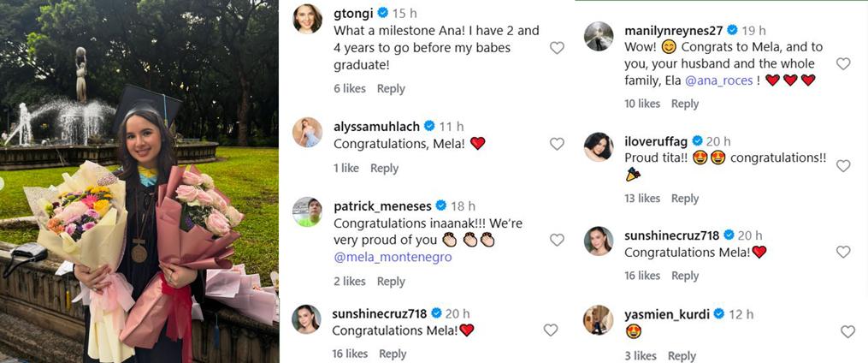Reply to patrick_meneses' comment
The height and width of the screenshot is (363, 868).
(x=391, y=282)
